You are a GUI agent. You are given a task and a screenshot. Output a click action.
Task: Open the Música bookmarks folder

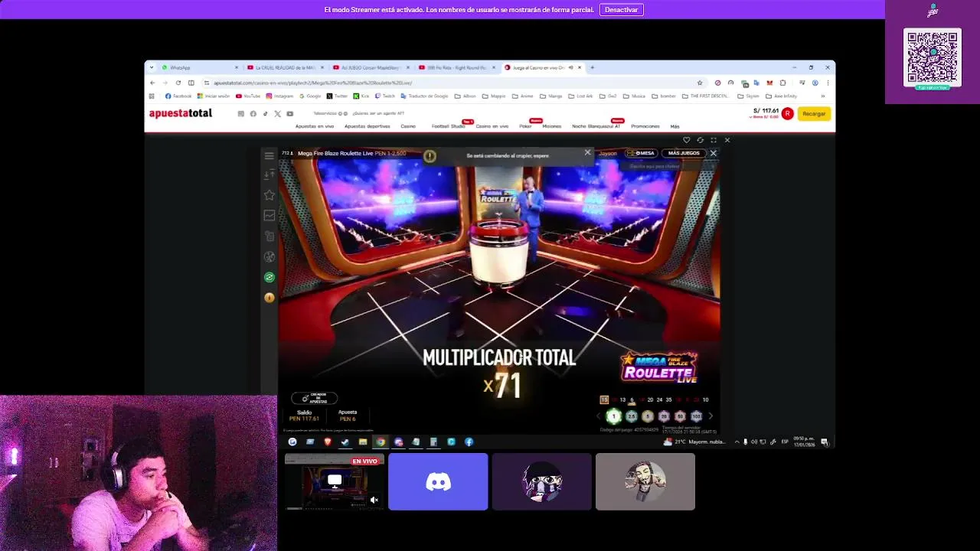[x=634, y=96]
